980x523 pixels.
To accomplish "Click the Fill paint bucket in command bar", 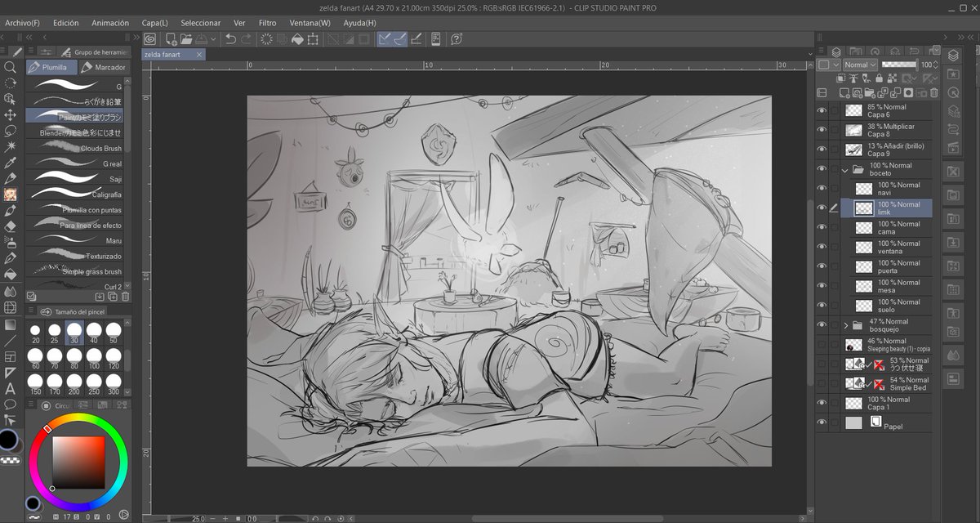I will pos(296,38).
